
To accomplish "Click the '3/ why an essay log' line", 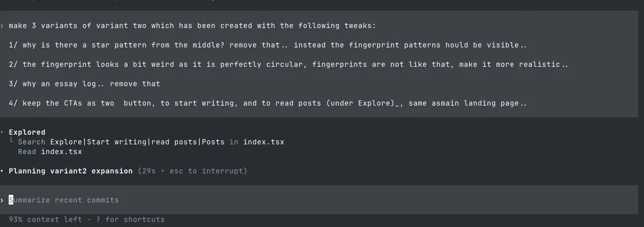I will point(84,84).
